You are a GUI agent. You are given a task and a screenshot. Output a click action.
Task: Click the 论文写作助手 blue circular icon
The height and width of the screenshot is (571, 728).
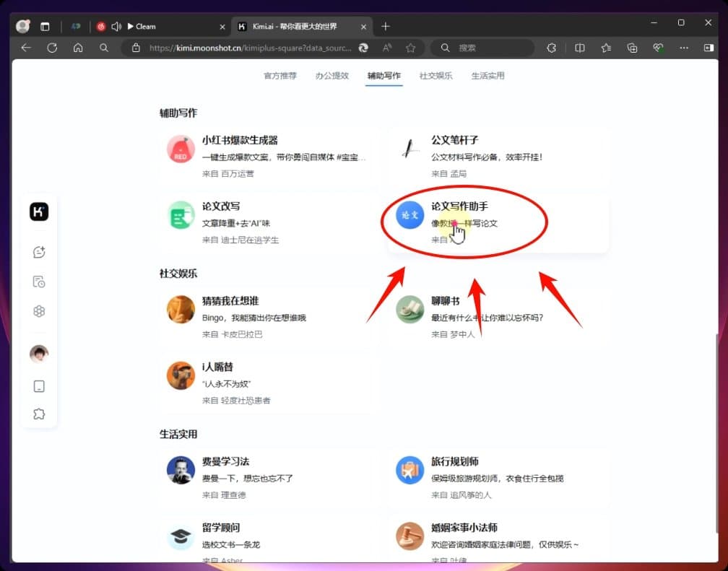click(x=409, y=215)
